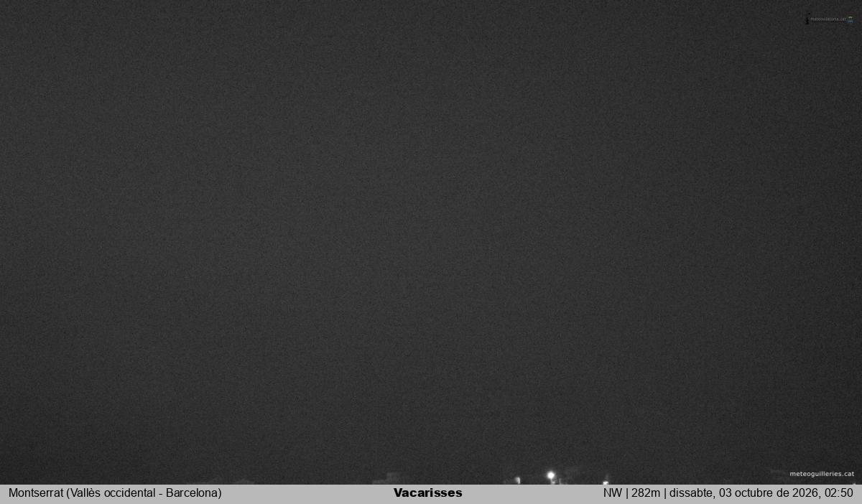The image size is (862, 504).
Task: Click the meteovilatorta.cat logo in the corner
Action: 830,19
